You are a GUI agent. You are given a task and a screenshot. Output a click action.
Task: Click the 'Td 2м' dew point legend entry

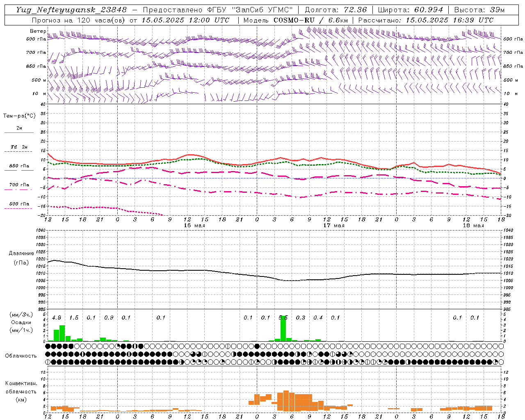click(x=19, y=147)
